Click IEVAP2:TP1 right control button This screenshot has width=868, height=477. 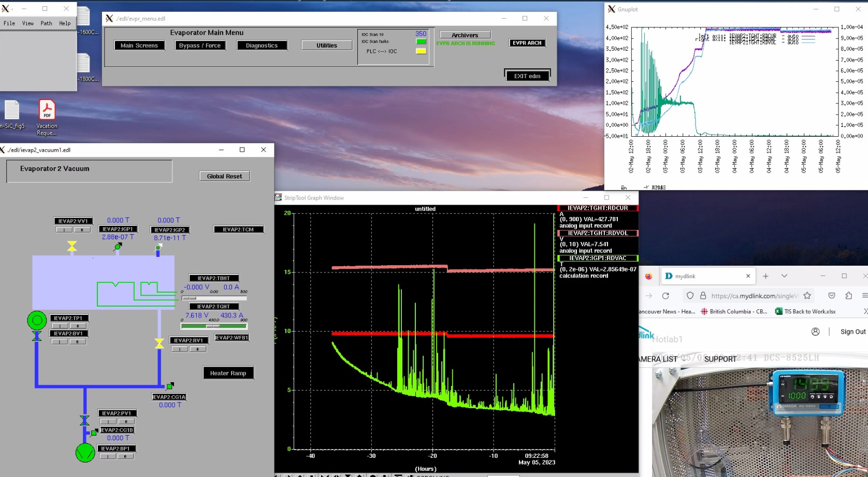pos(78,326)
